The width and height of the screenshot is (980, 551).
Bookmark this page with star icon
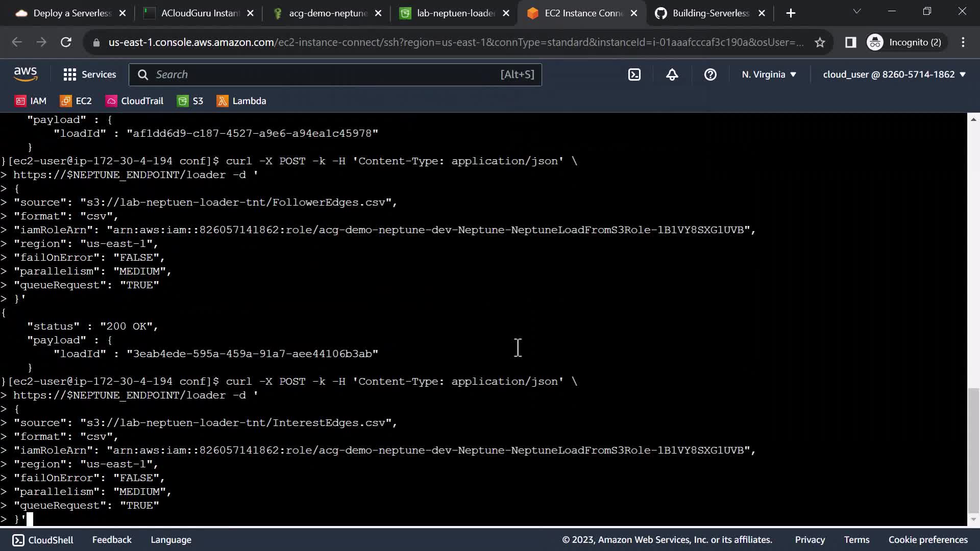coord(820,42)
